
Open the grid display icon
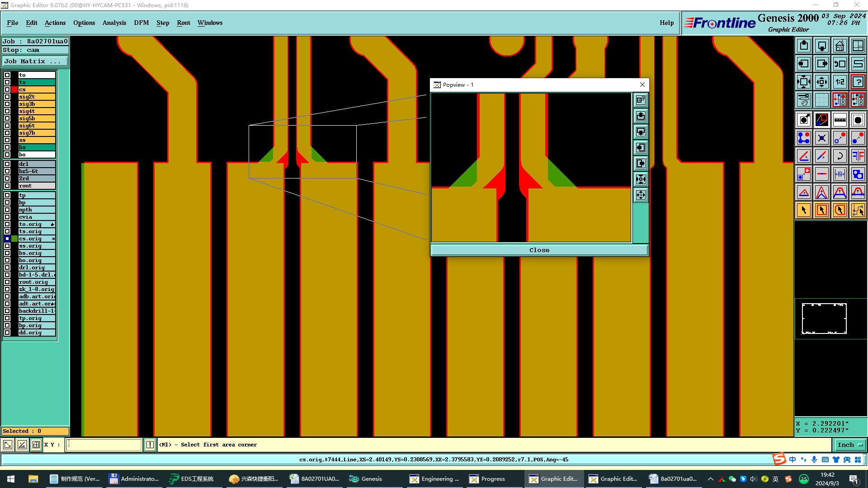click(x=821, y=100)
